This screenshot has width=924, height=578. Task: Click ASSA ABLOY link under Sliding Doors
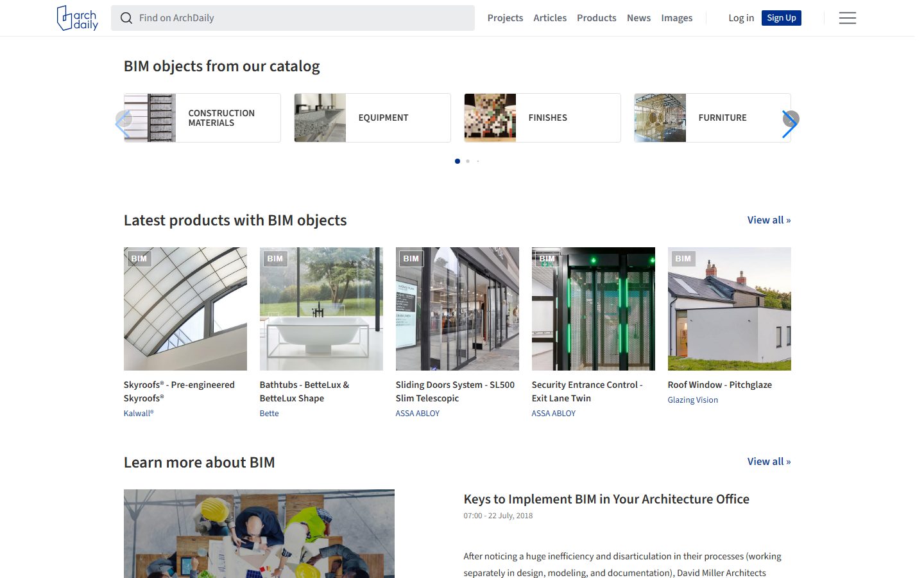point(418,413)
